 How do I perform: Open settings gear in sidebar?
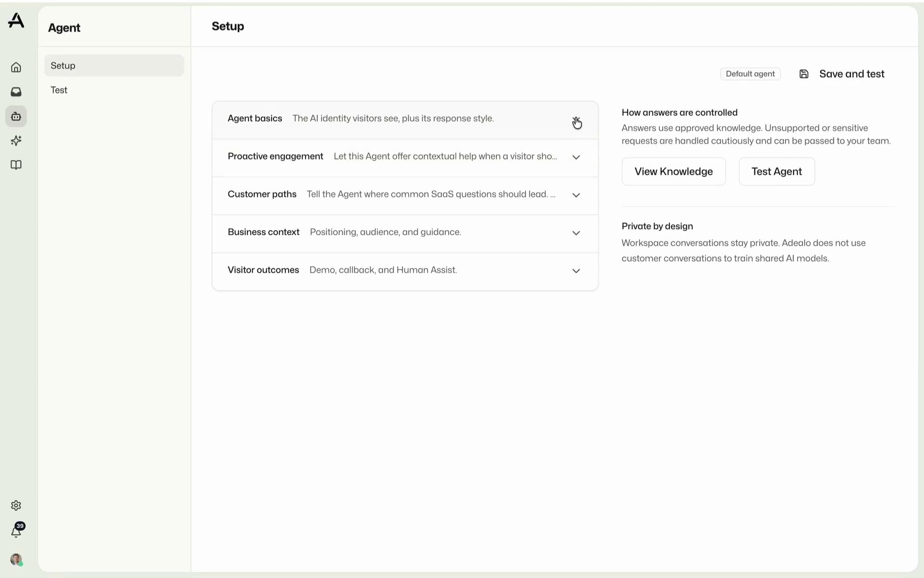click(x=16, y=505)
